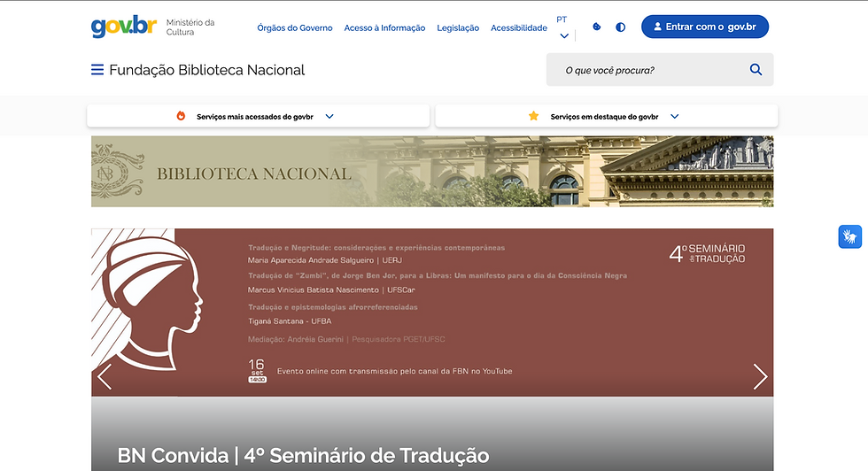Click the BN monogram emblem on banner

tap(117, 171)
